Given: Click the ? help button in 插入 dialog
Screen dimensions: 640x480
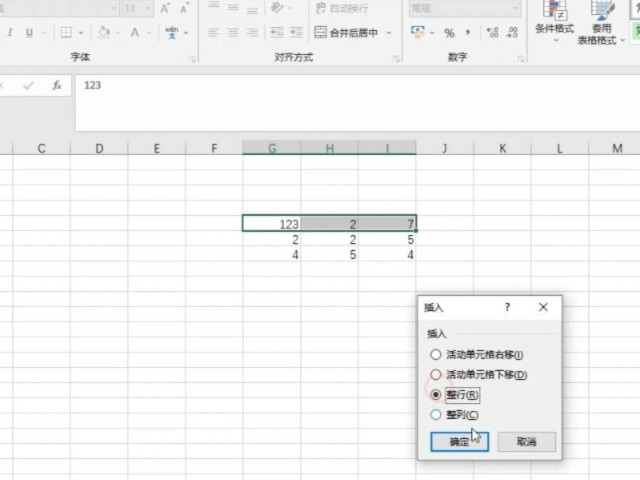Looking at the screenshot, I should click(x=507, y=307).
